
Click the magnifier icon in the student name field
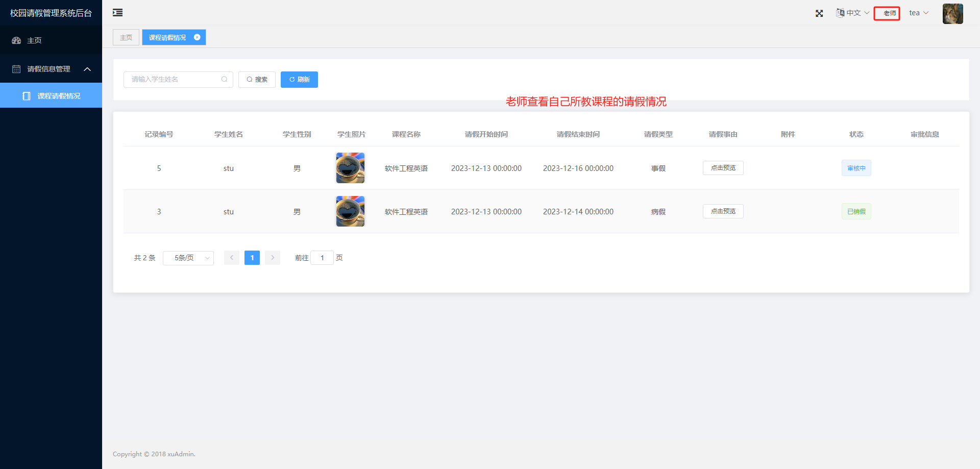click(224, 79)
